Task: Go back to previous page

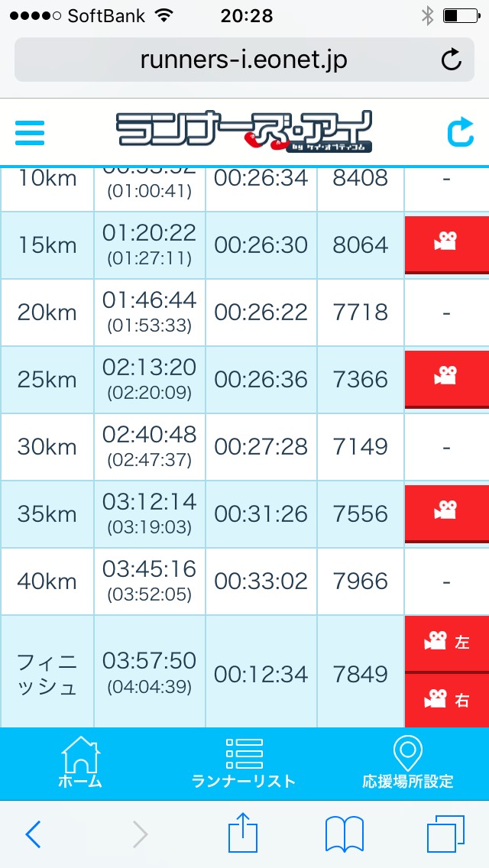Action: [x=33, y=834]
